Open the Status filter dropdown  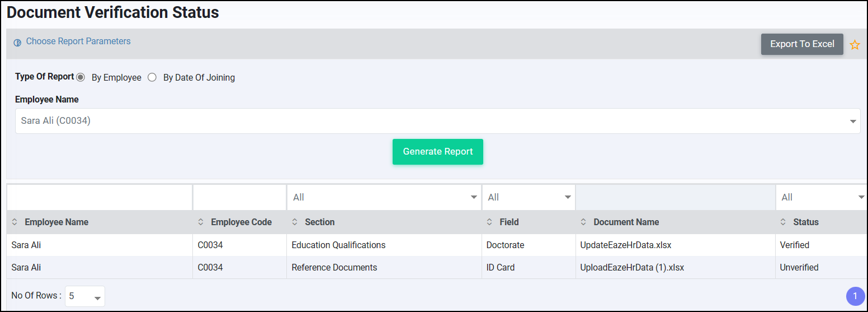(x=822, y=197)
